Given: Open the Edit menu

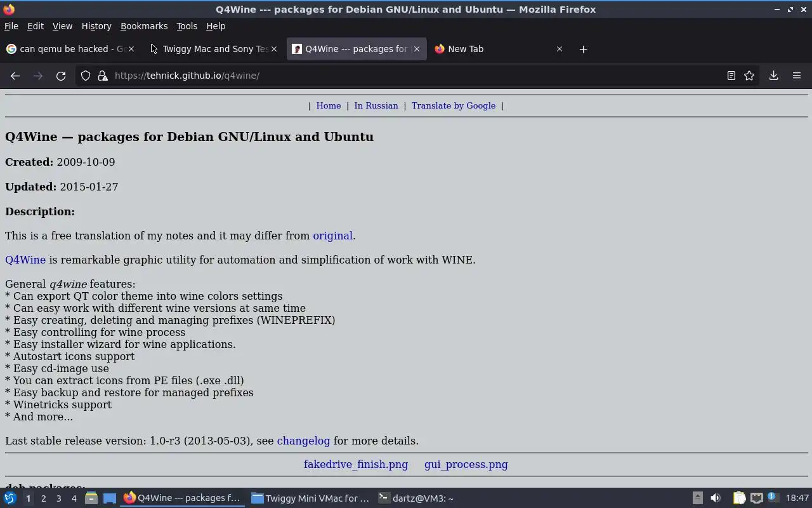Looking at the screenshot, I should point(36,26).
